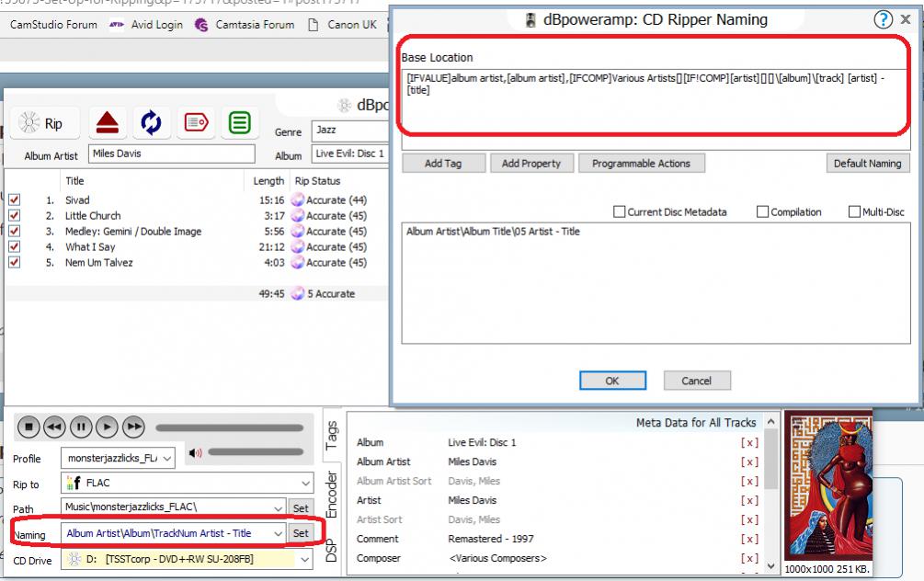Open metadata tag review icon

(x=196, y=123)
